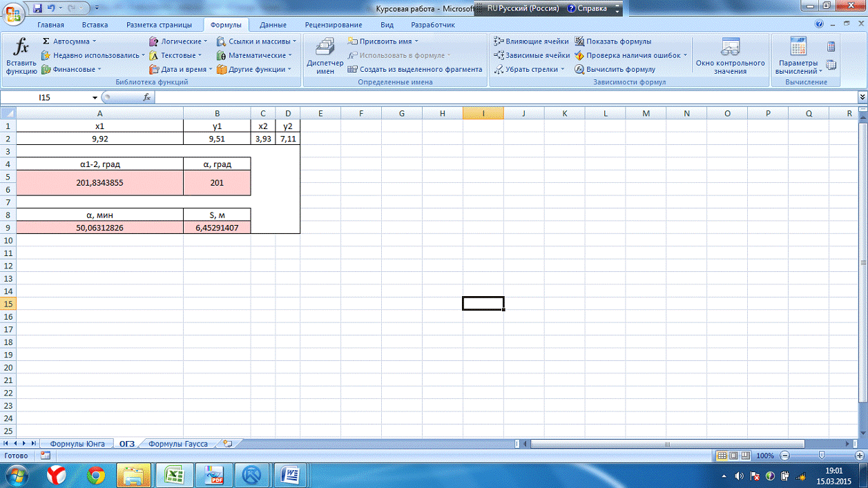Click the Save icon in quick access toolbar
The image size is (868, 488).
[x=37, y=8]
